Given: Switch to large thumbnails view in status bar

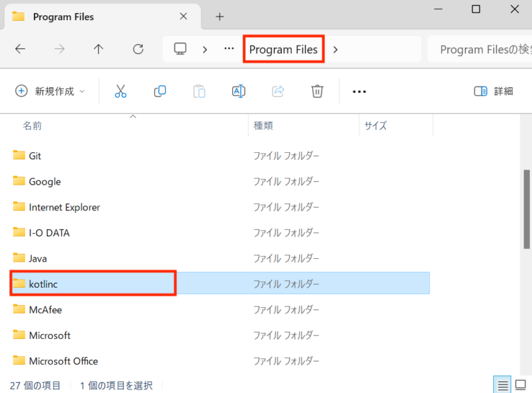Looking at the screenshot, I should coord(520,385).
